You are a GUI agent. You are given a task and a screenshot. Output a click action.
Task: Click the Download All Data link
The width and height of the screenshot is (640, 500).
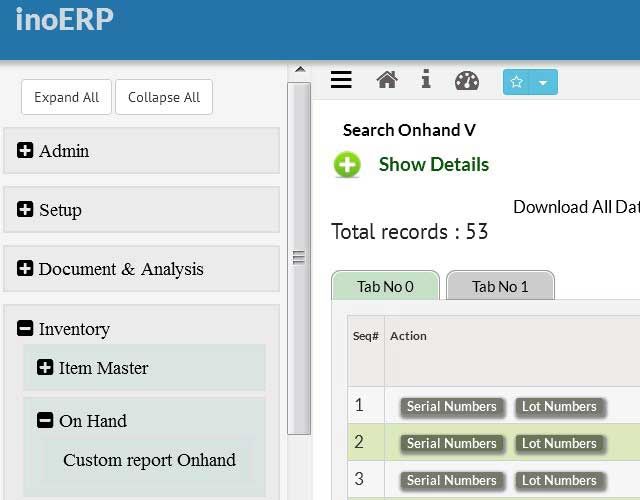[x=576, y=207]
